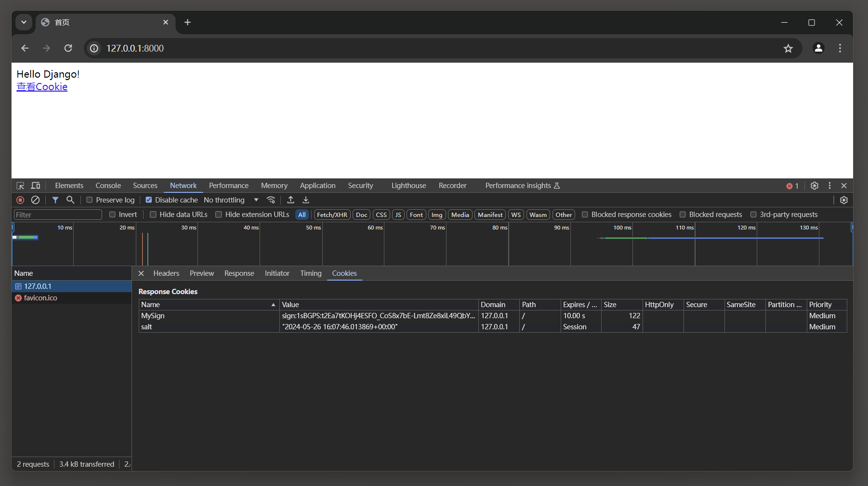Switch to the Elements panel
The width and height of the screenshot is (868, 486).
tap(69, 186)
